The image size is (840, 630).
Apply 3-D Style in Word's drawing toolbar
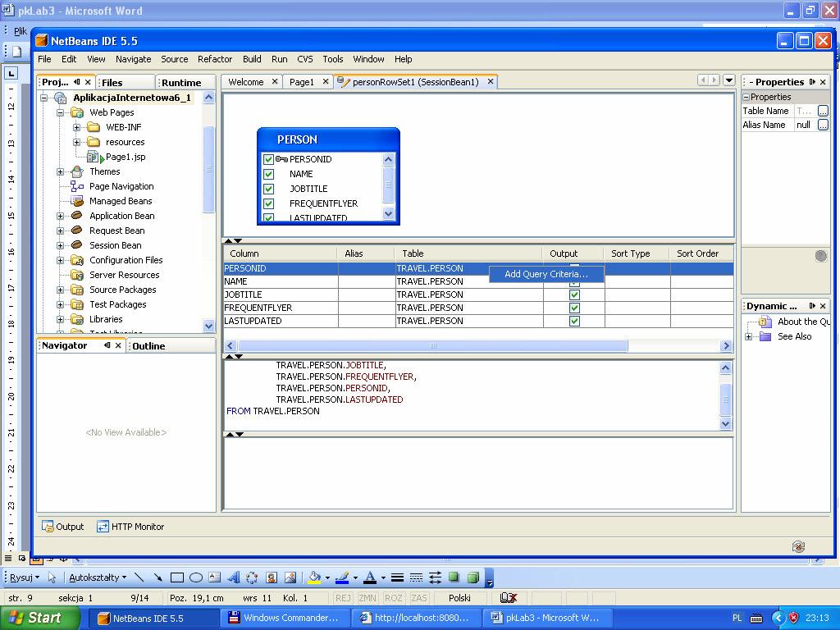[x=473, y=577]
